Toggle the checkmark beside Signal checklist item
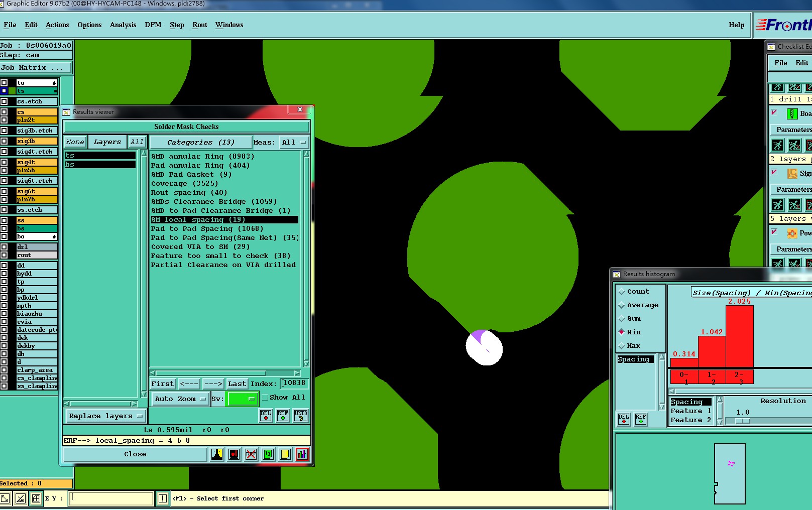The height and width of the screenshot is (510, 812). pyautogui.click(x=774, y=172)
